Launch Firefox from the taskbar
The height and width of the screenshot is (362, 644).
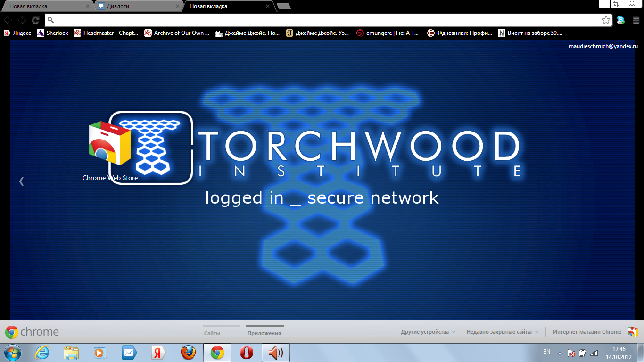point(188,353)
